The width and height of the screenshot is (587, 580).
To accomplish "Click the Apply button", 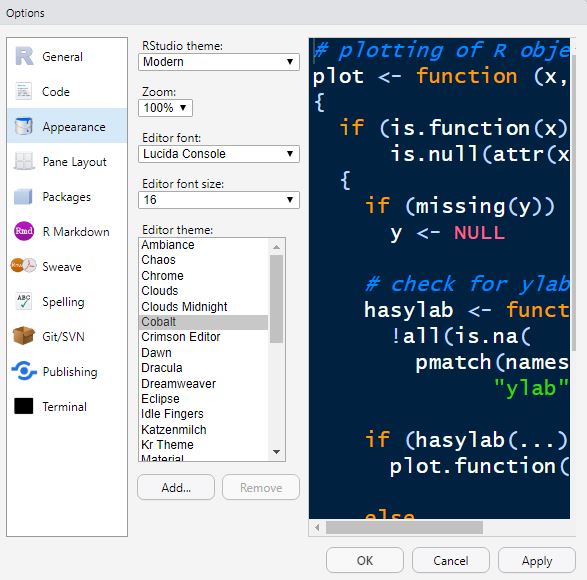I will tap(537, 560).
